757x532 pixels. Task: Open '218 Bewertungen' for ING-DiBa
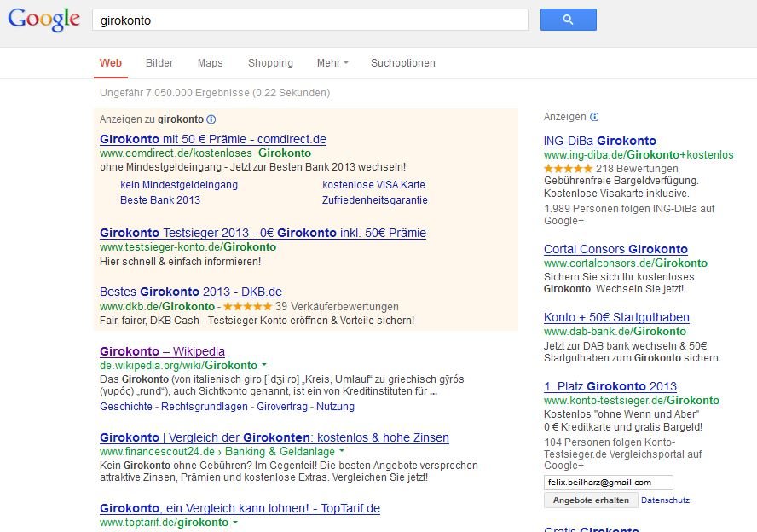click(637, 169)
